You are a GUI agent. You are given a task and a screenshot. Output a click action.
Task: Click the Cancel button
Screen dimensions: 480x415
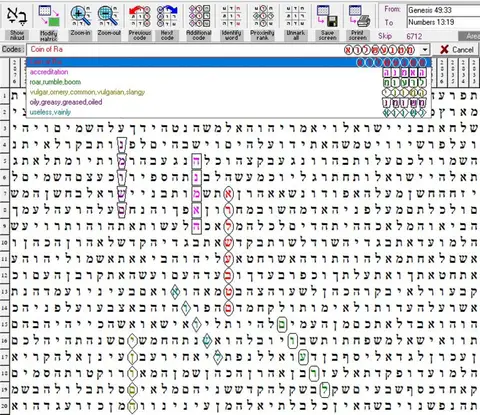(x=457, y=50)
